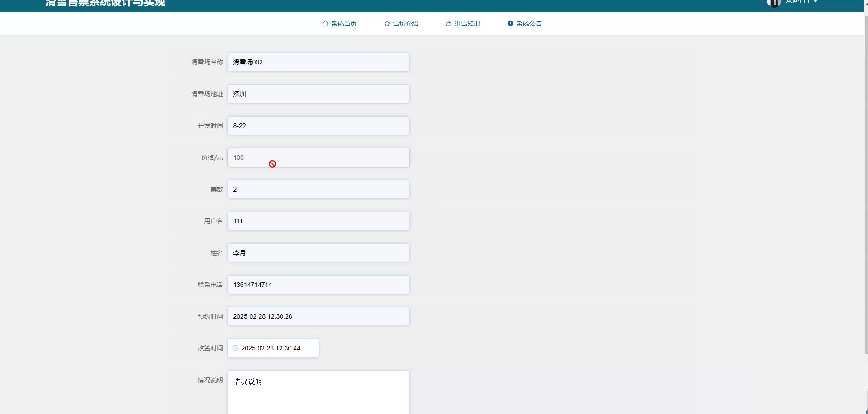Open the 雪场介绍 menu item
This screenshot has width=868, height=414.
(x=401, y=24)
